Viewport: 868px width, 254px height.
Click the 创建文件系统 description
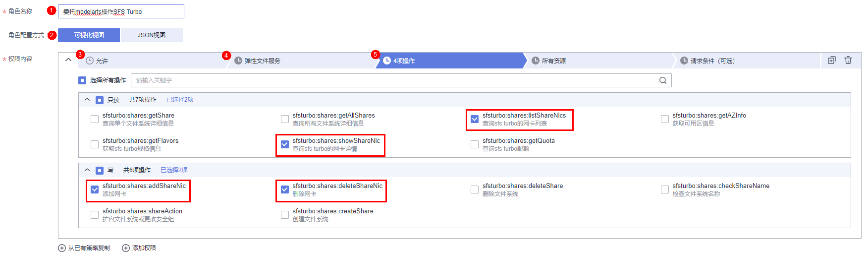click(x=310, y=219)
